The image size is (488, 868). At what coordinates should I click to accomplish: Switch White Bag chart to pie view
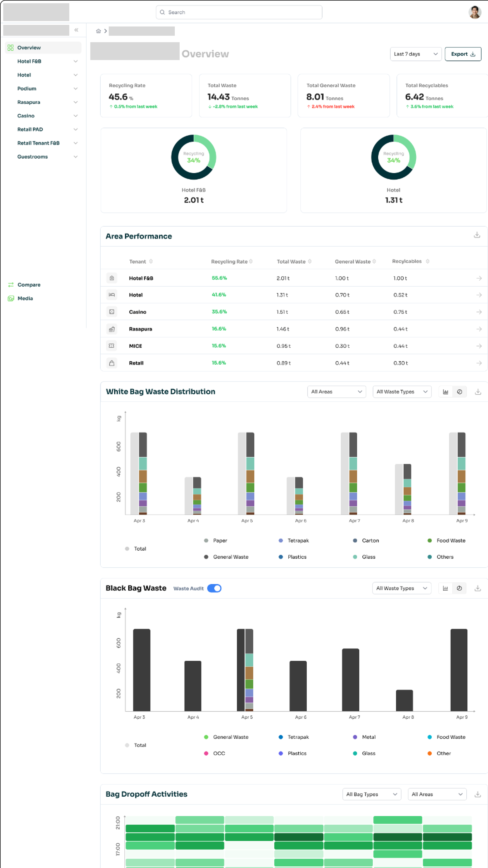[459, 392]
